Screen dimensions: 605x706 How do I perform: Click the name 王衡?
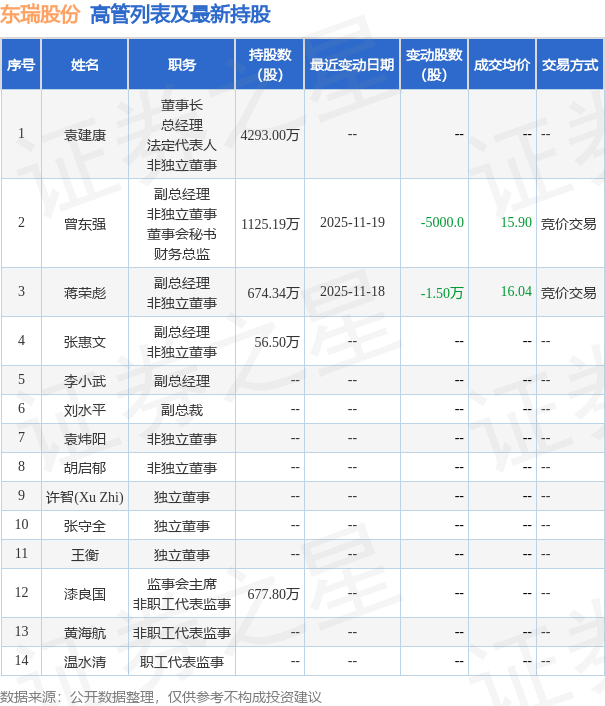point(85,555)
